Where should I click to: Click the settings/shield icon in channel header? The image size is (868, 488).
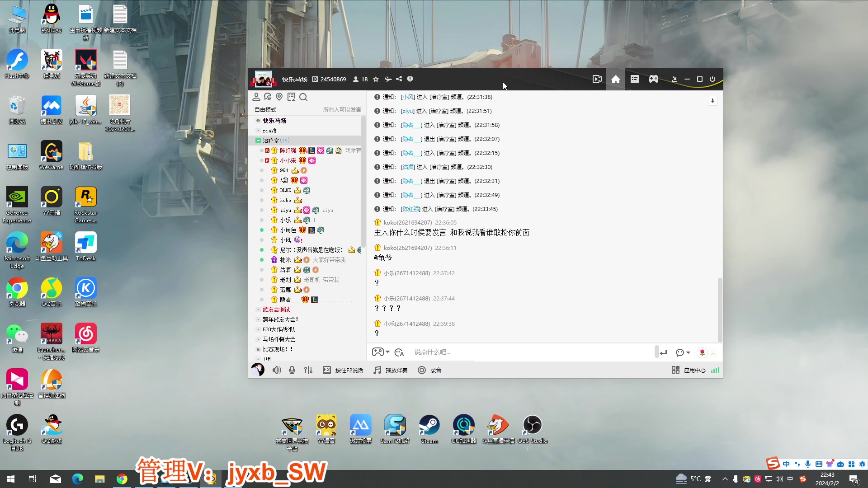(x=410, y=79)
